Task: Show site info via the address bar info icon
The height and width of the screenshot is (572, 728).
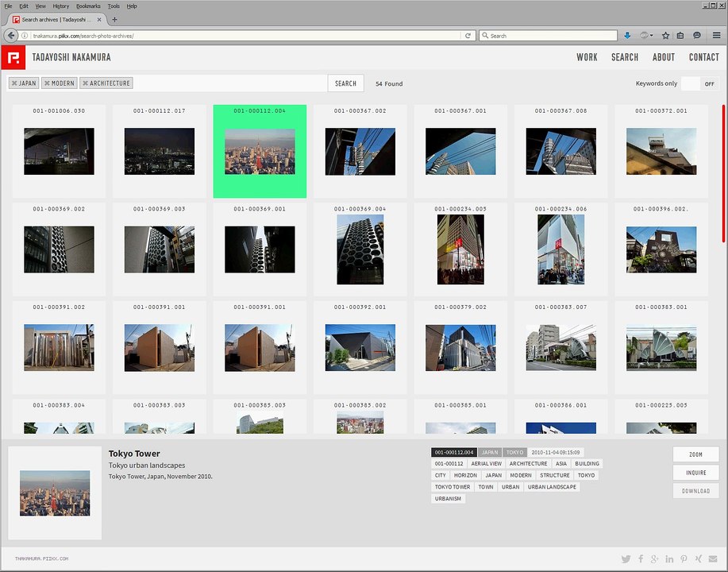Action: tap(25, 36)
